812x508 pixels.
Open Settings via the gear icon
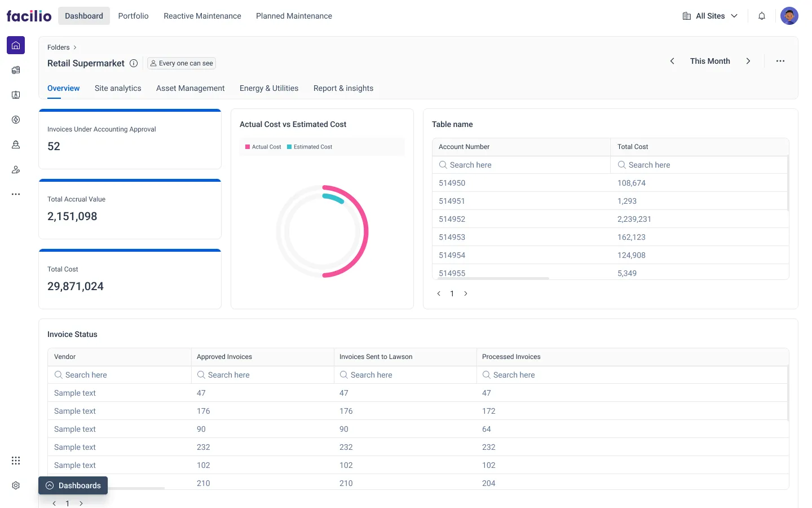pyautogui.click(x=16, y=485)
